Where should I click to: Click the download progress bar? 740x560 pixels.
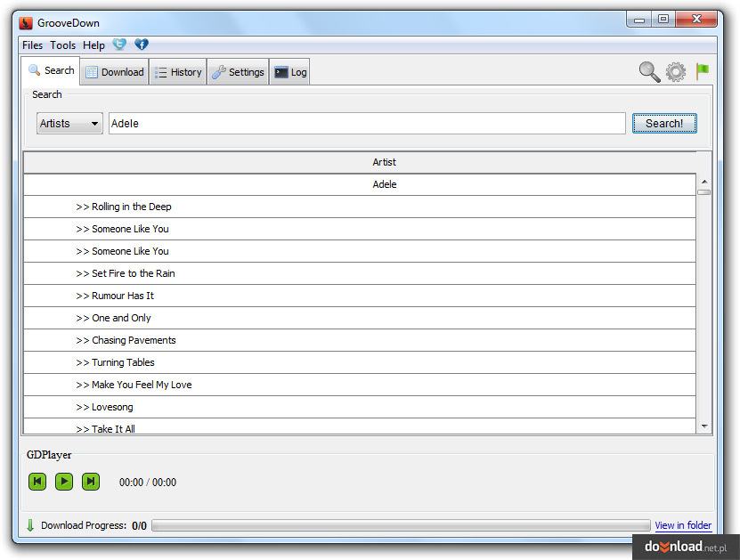pyautogui.click(x=401, y=525)
